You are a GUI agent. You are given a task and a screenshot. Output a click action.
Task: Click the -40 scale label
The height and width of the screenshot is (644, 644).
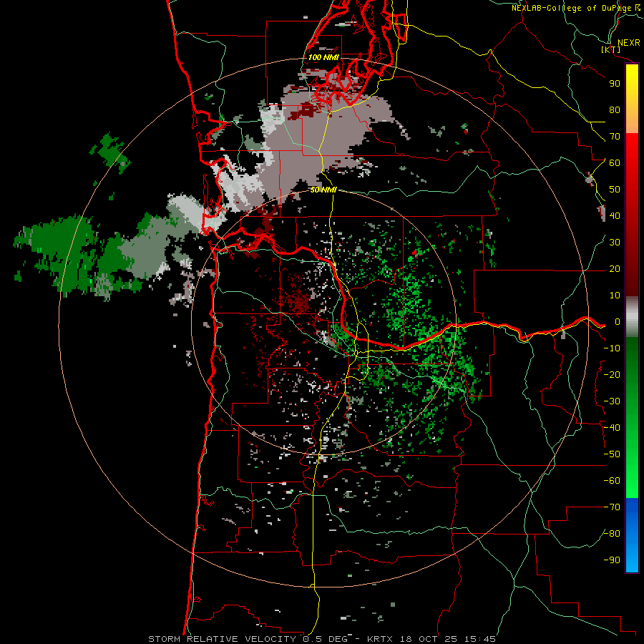point(612,428)
